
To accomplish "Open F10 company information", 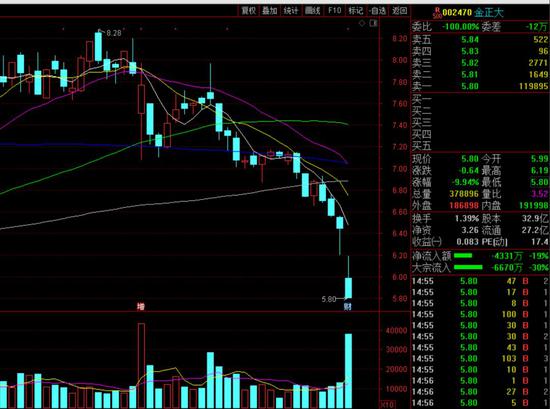I will [x=334, y=11].
